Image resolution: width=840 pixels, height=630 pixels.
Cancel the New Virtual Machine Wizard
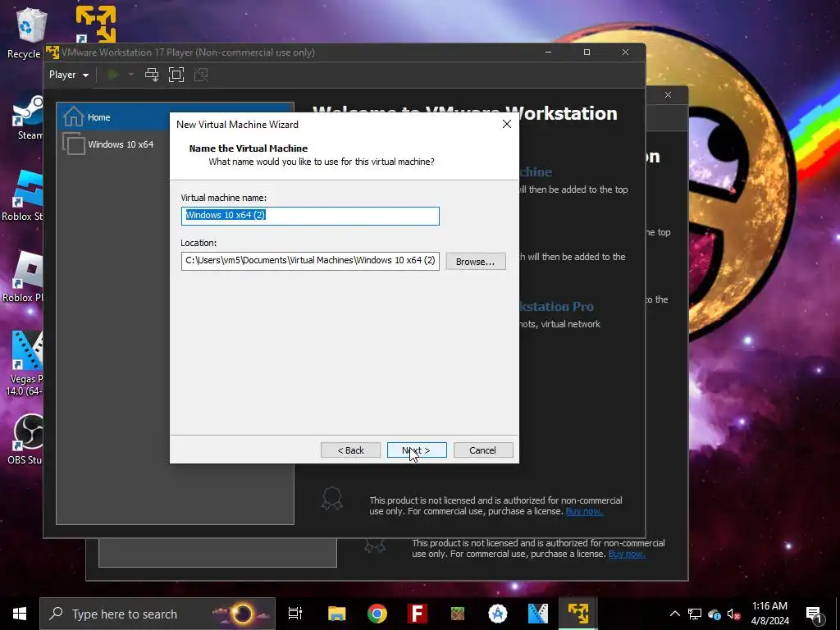pos(482,450)
